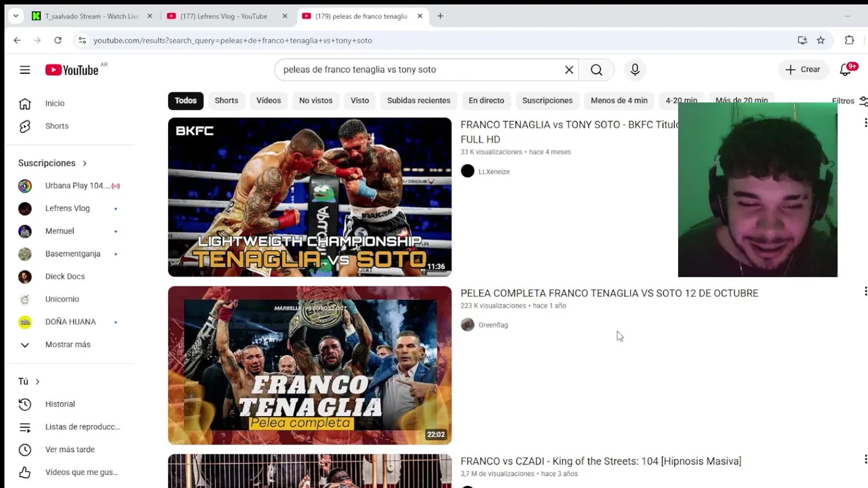Open PELEA COMPLETA FRANCO TENAGLIA VS SOTO title
The image size is (868, 488).
coord(609,293)
